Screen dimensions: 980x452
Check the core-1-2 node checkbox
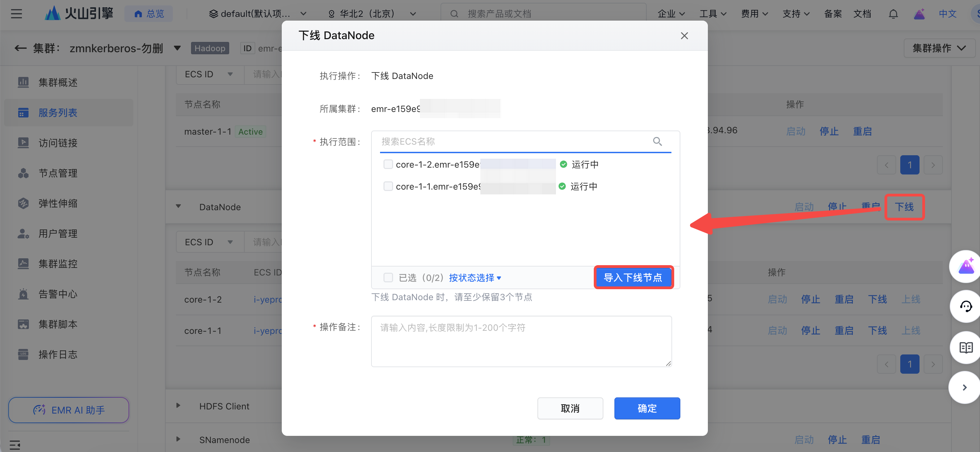(388, 164)
